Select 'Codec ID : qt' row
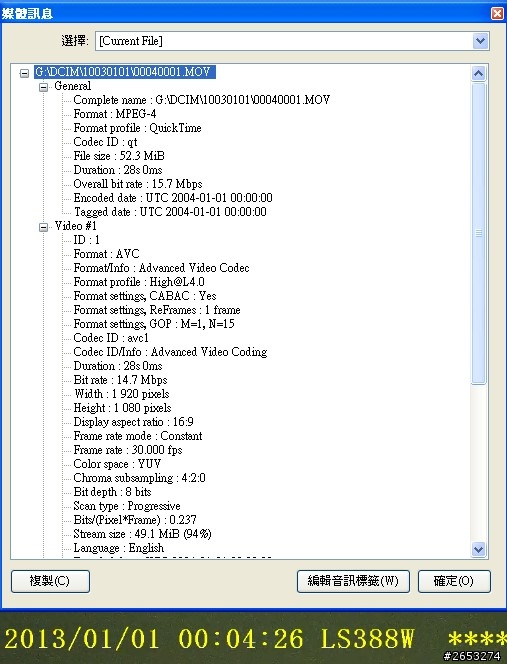507x664 pixels. [105, 142]
